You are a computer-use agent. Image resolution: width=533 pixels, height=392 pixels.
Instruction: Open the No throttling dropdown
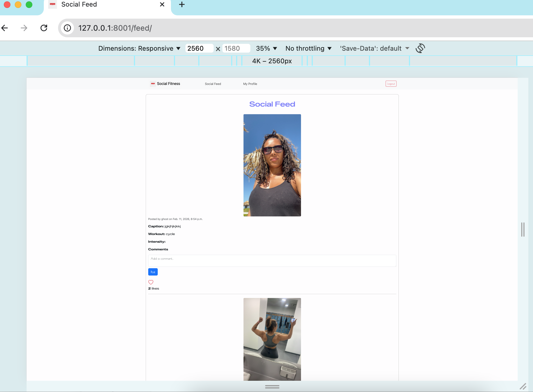[x=308, y=48]
